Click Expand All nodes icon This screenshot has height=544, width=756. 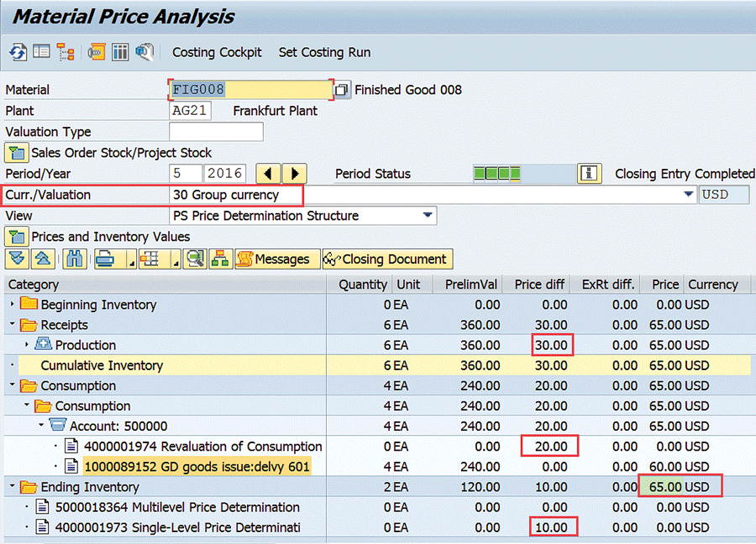click(17, 259)
